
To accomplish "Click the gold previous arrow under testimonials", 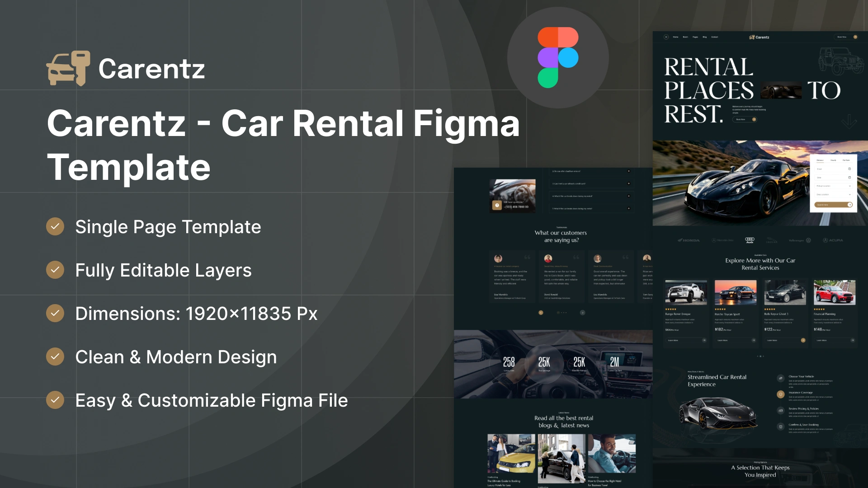I will point(541,312).
